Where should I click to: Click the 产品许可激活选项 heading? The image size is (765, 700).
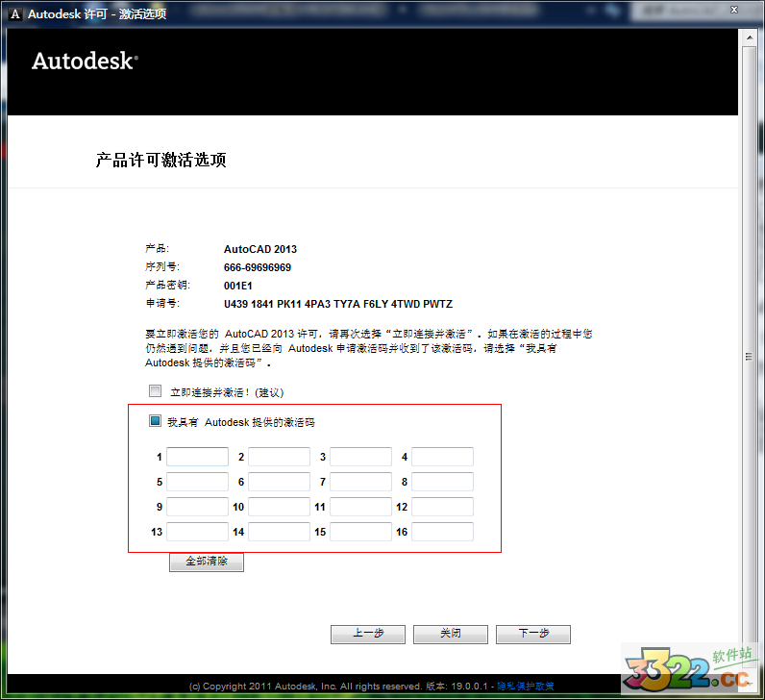(x=161, y=161)
